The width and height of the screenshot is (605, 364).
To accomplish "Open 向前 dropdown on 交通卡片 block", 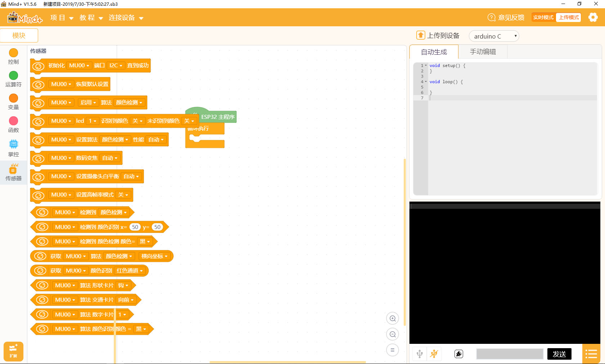I will click(126, 300).
